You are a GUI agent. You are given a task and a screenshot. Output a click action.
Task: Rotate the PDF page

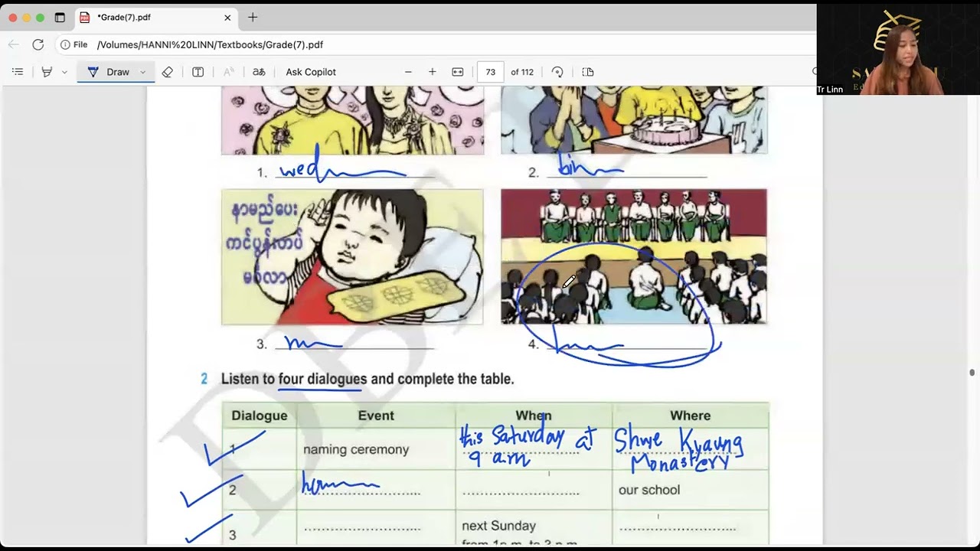pyautogui.click(x=557, y=72)
